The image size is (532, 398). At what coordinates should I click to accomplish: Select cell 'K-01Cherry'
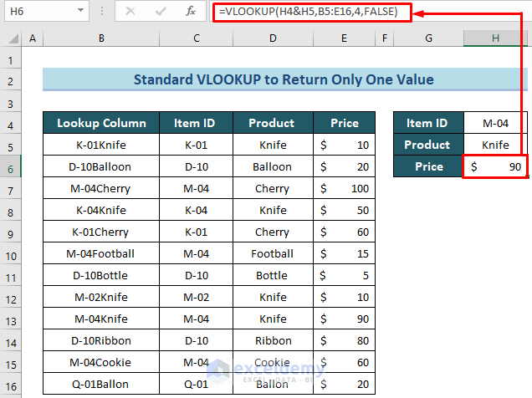pyautogui.click(x=101, y=232)
